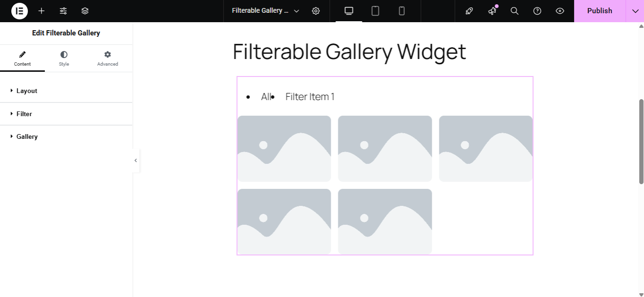644x297 pixels.
Task: Preview changes with eye icon
Action: [560, 11]
